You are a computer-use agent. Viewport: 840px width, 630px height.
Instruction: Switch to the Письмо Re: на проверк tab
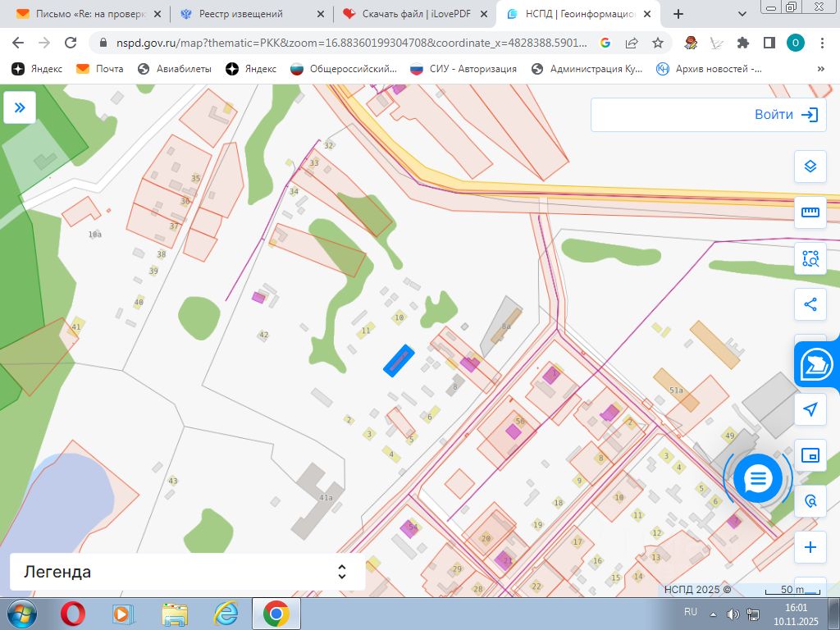tap(89, 14)
